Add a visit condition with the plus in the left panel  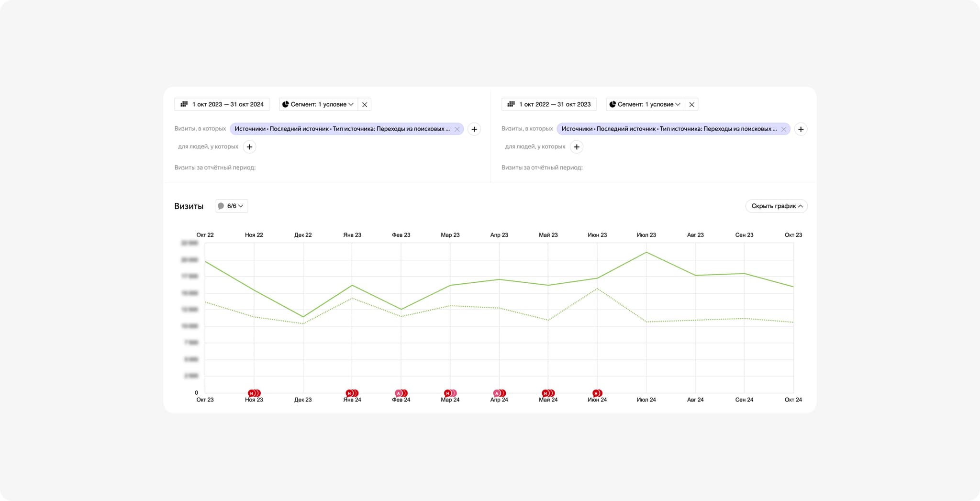pos(474,129)
